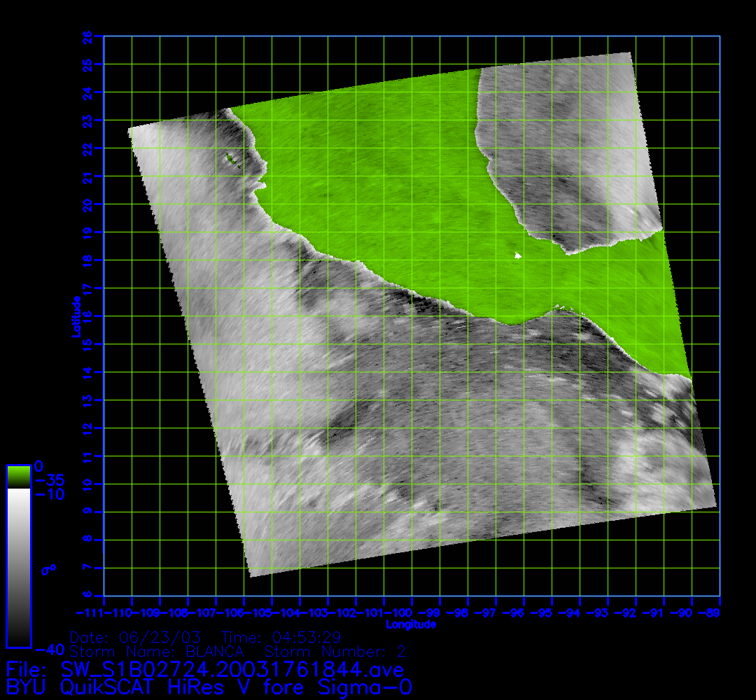Click the "Latitude" axis label

point(74,316)
